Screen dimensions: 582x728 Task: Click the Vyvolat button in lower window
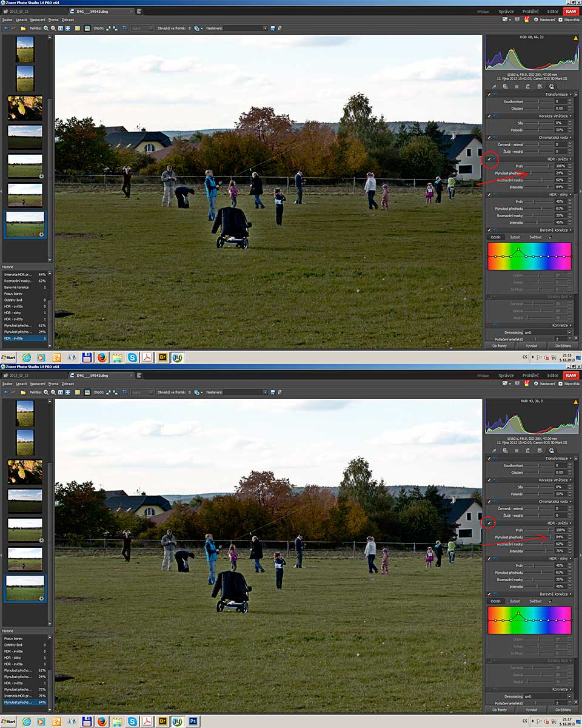click(x=531, y=709)
